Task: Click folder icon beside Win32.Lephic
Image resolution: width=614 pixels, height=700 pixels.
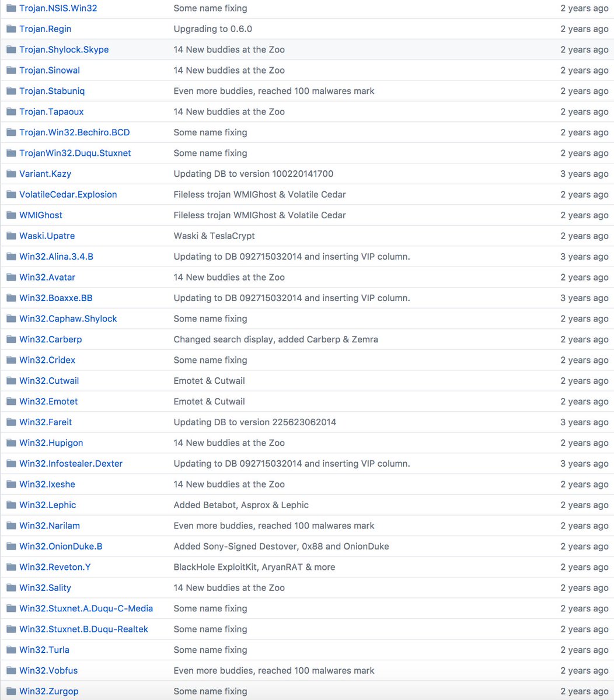Action: click(11, 505)
